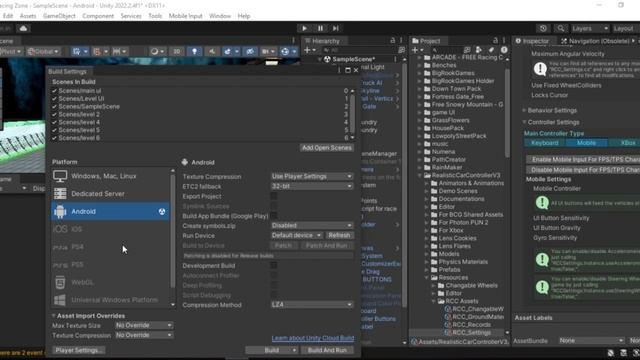Enable the Export Project checkbox
This screenshot has height=360, width=640.
[x=274, y=196]
